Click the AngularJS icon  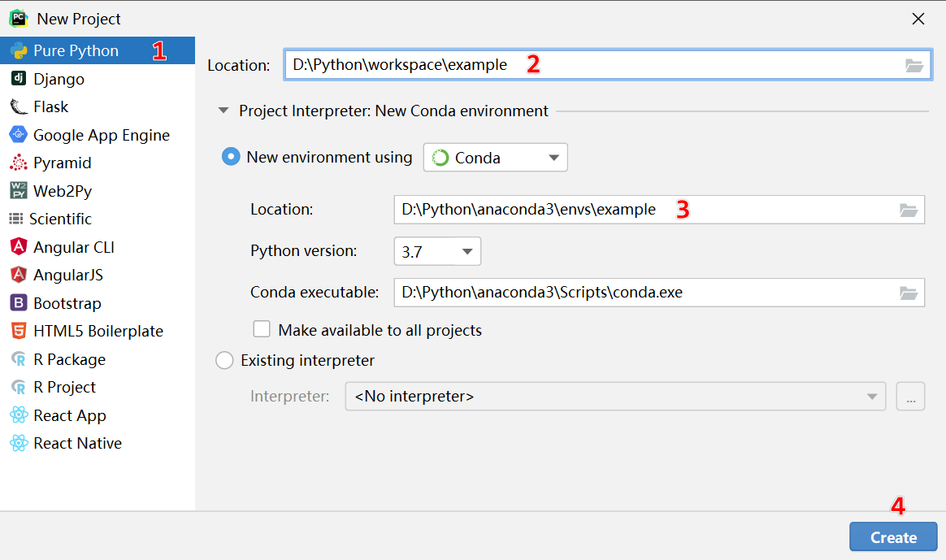pyautogui.click(x=19, y=275)
